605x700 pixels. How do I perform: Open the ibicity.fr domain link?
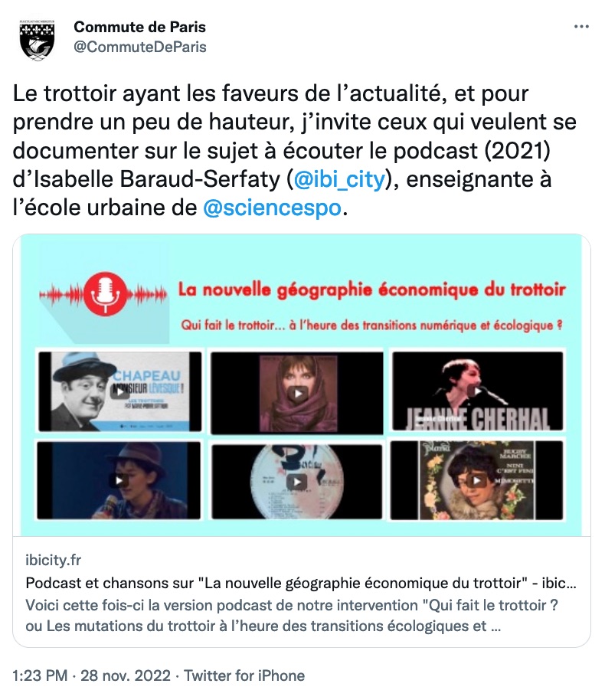click(53, 560)
